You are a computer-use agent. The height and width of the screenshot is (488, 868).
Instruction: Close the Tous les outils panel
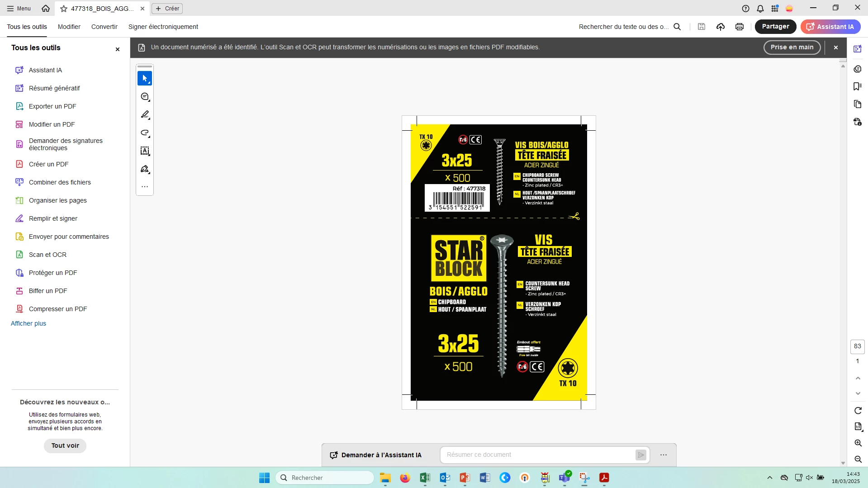pyautogui.click(x=118, y=49)
